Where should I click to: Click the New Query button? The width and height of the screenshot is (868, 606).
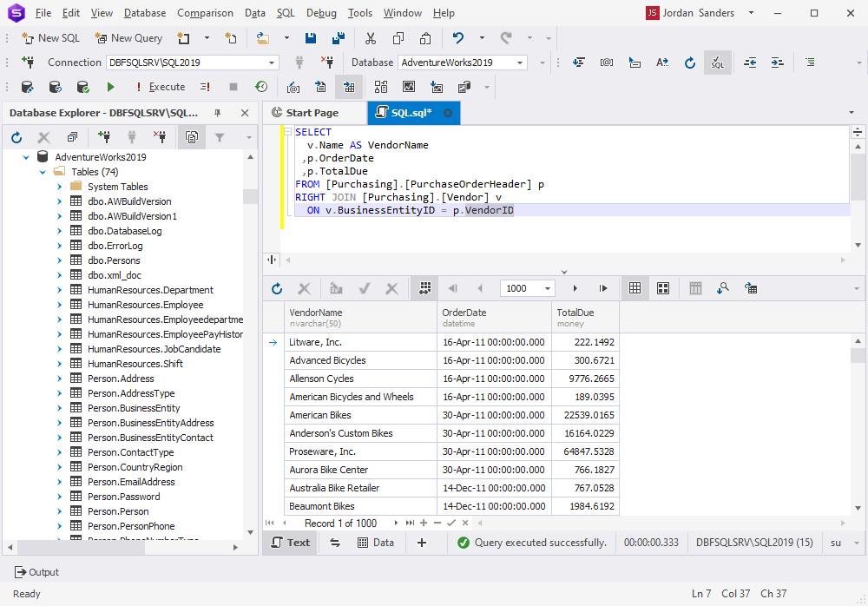[128, 38]
